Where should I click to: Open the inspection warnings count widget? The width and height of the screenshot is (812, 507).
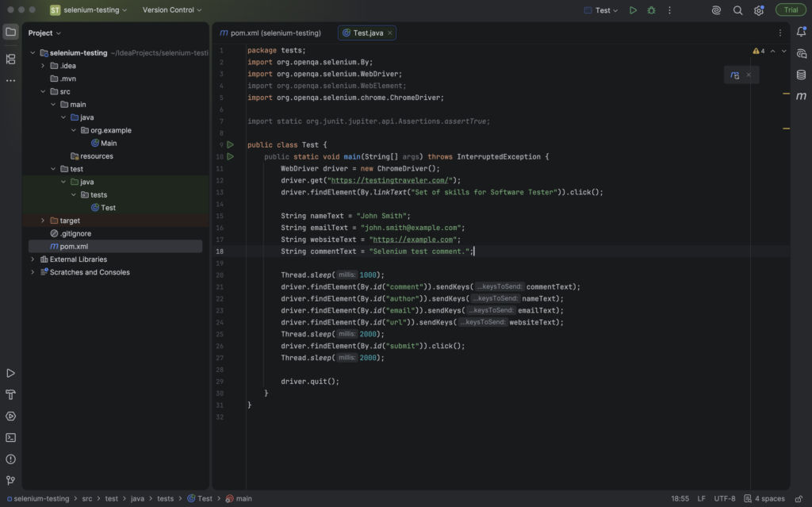tap(759, 52)
